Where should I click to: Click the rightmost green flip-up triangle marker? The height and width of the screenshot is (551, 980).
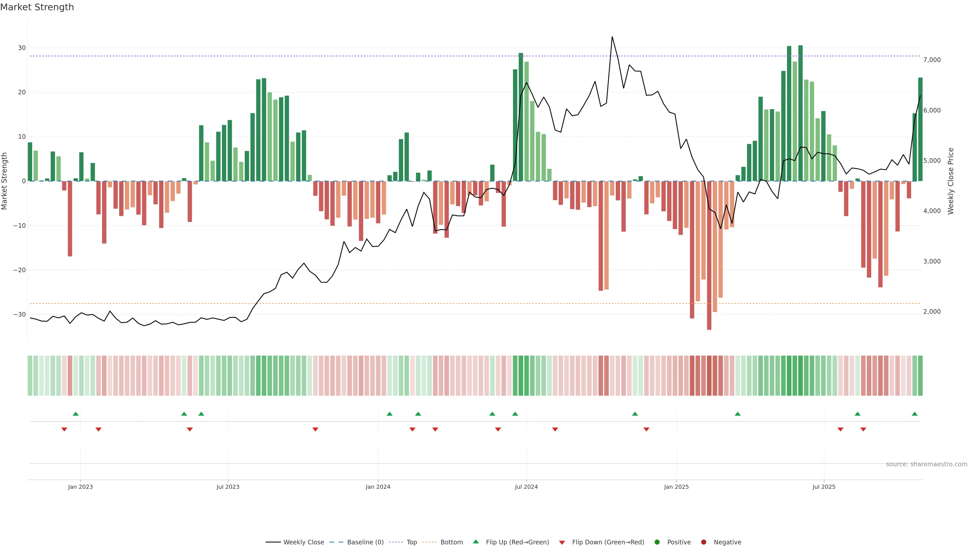click(915, 414)
